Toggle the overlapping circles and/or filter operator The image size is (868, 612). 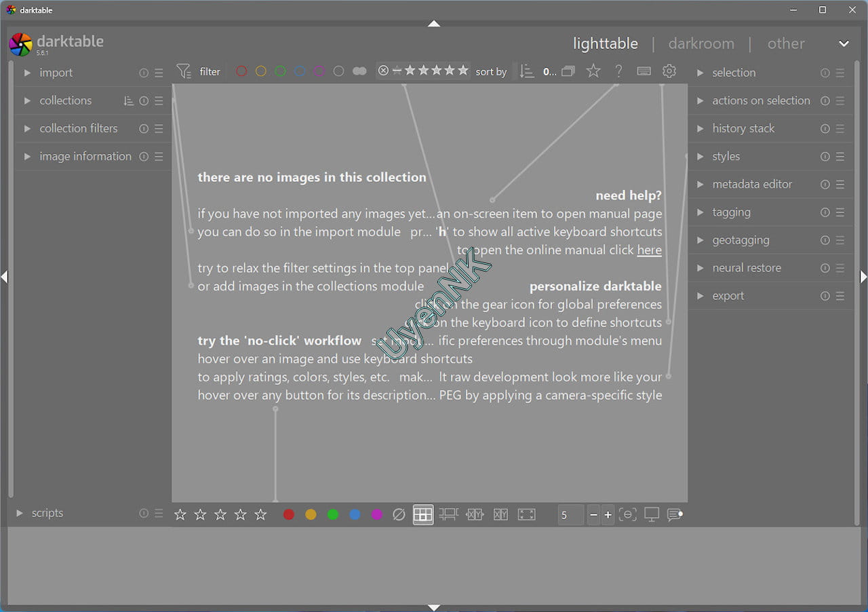click(x=359, y=71)
